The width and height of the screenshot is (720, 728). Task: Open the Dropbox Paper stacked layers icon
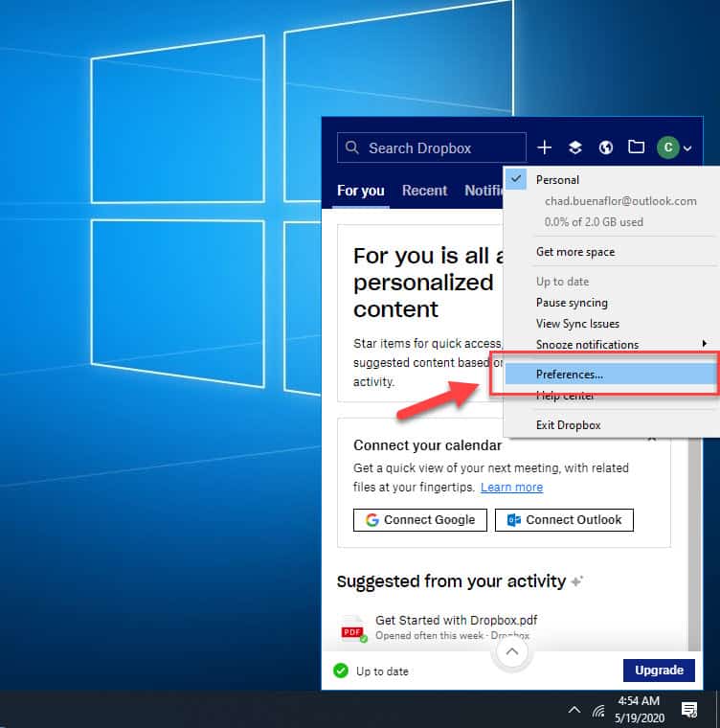[575, 148]
